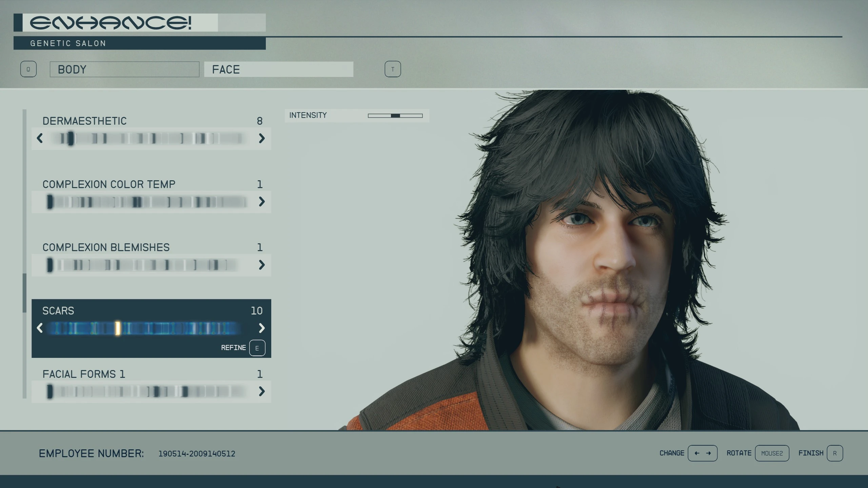Click the FINISH label
The image size is (868, 488).
(x=811, y=453)
